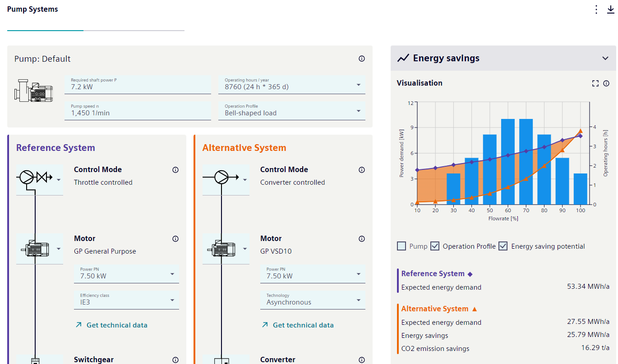The image size is (618, 364).
Task: Uncheck the Operation Profile checkbox
Action: point(435,246)
